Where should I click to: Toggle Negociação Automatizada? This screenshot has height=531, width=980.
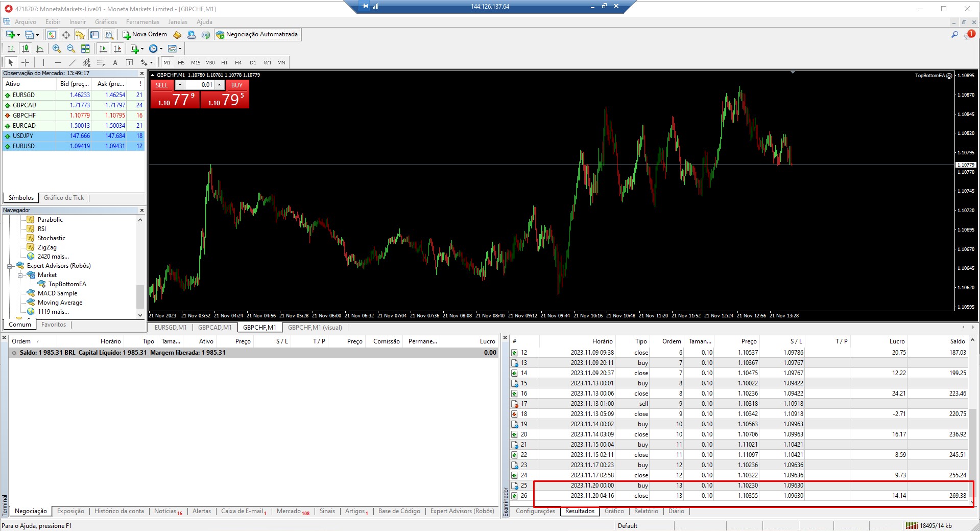(x=257, y=35)
